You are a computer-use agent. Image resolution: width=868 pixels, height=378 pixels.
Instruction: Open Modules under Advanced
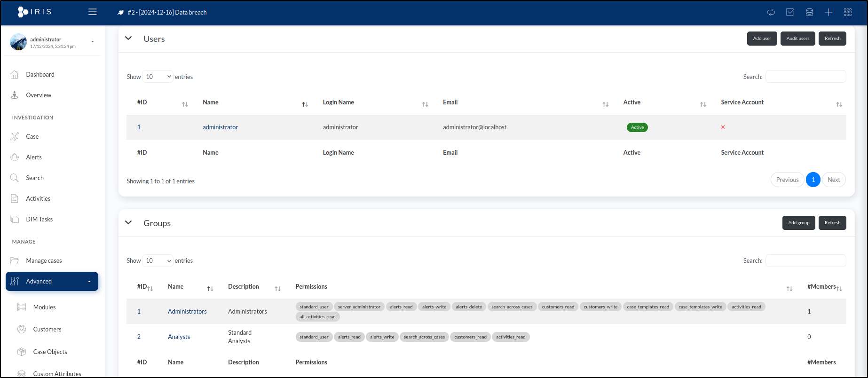click(x=44, y=307)
